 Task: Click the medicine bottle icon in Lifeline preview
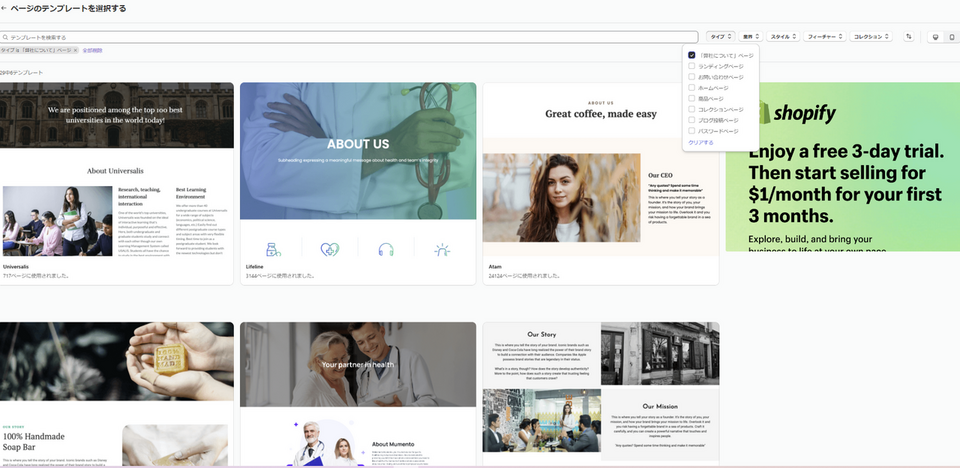(272, 249)
